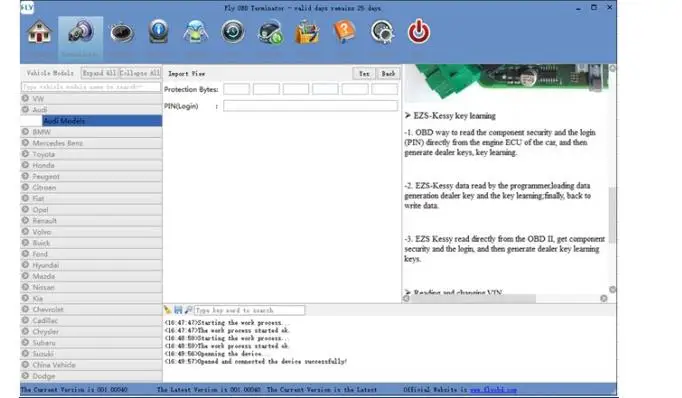The image size is (682, 398).
Task: Expand the Fiat vehicle node
Action: [25, 198]
